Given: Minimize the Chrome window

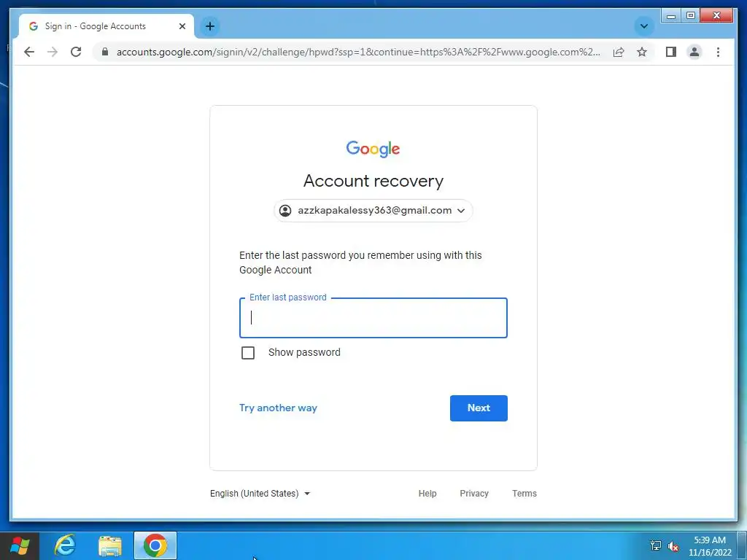Looking at the screenshot, I should 671,16.
